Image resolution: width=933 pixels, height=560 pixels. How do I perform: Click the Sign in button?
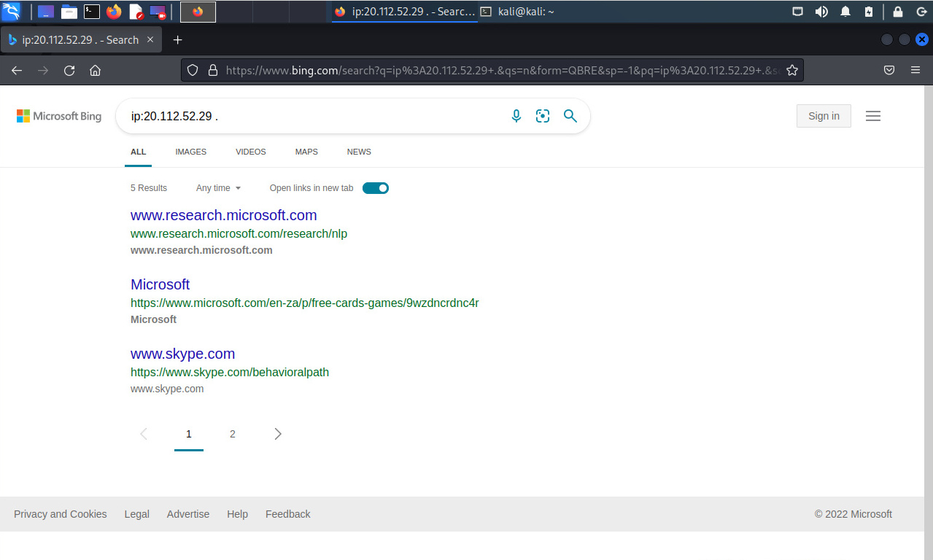824,116
